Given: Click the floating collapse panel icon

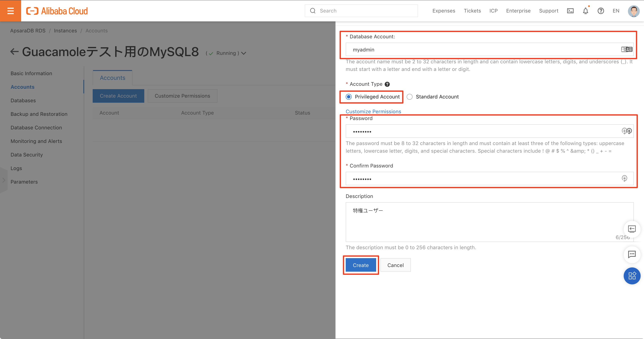Looking at the screenshot, I should point(632,229).
